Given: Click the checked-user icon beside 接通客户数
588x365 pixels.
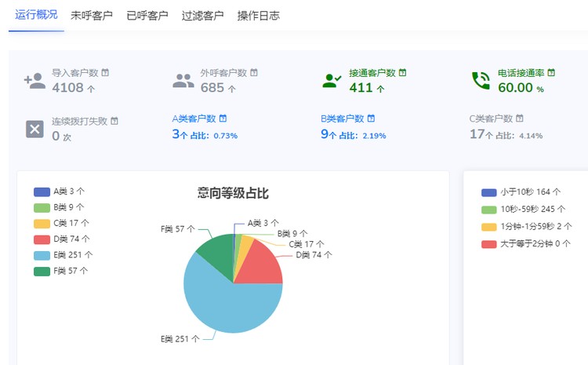Looking at the screenshot, I should (332, 81).
